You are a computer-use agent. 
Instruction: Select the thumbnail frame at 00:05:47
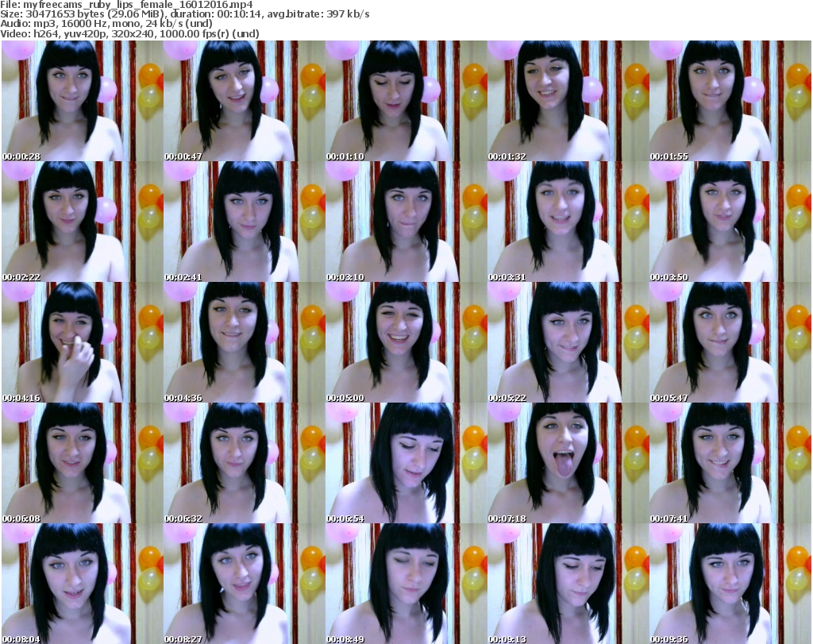tap(730, 342)
